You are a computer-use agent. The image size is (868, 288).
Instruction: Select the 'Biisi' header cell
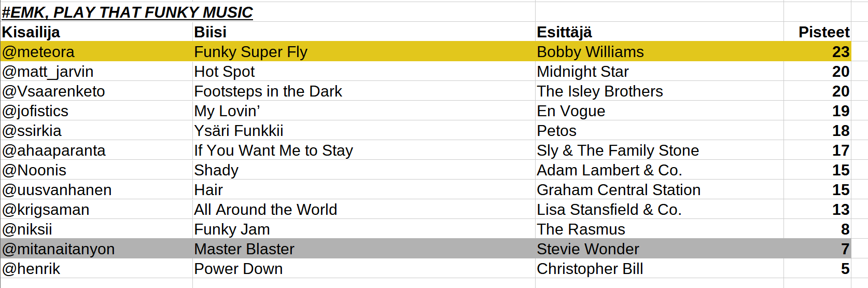click(210, 32)
